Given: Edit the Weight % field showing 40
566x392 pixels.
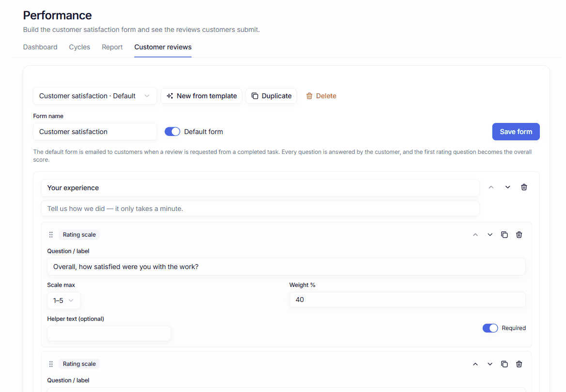Looking at the screenshot, I should point(407,300).
